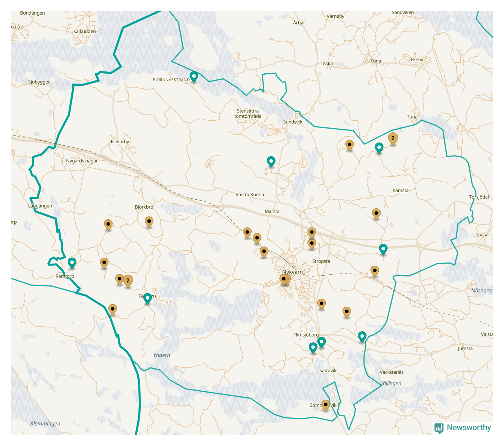This screenshot has height=446, width=504.
Task: Click the gold marker east of Ströpsta
Action: pos(375,270)
